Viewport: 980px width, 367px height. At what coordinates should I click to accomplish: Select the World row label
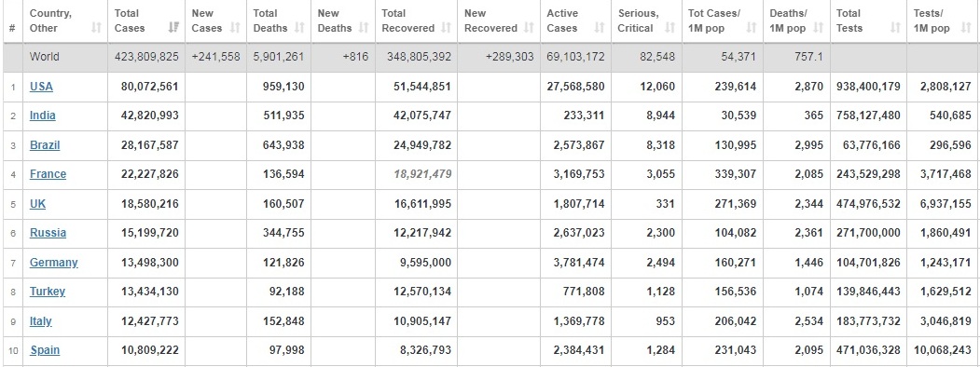(x=45, y=57)
